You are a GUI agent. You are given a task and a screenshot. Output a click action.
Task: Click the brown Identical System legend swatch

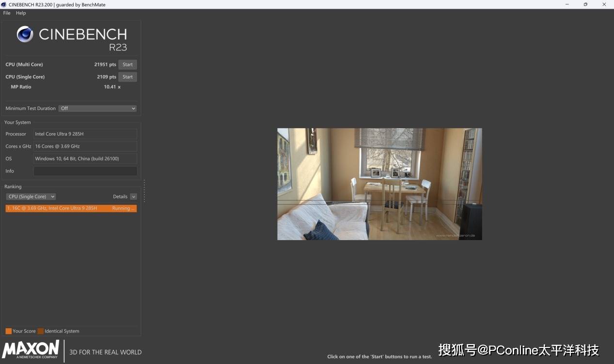41,331
